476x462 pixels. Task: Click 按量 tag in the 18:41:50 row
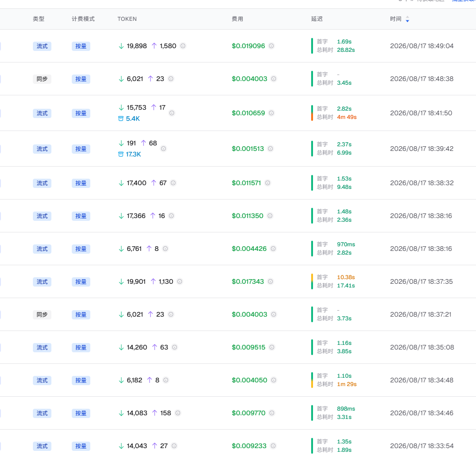(81, 113)
